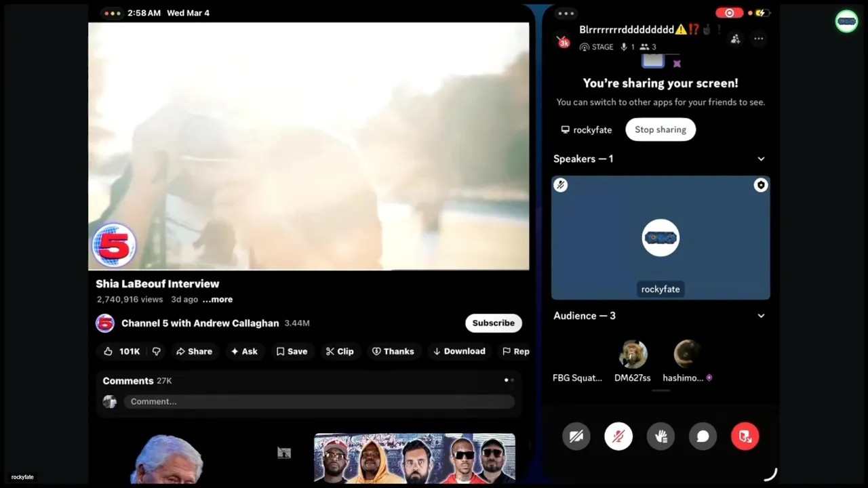Open Channel 5 channel avatar
The width and height of the screenshot is (868, 488).
pos(105,323)
